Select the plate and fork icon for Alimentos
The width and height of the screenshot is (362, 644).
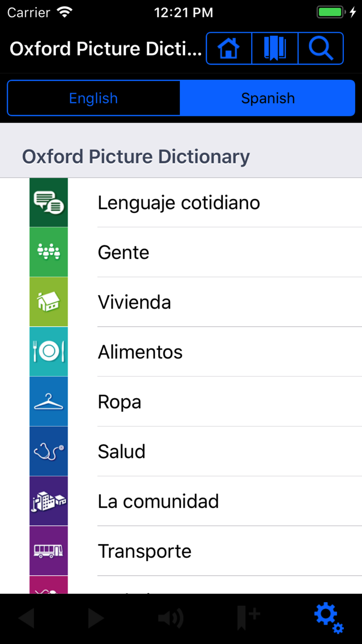tap(49, 352)
